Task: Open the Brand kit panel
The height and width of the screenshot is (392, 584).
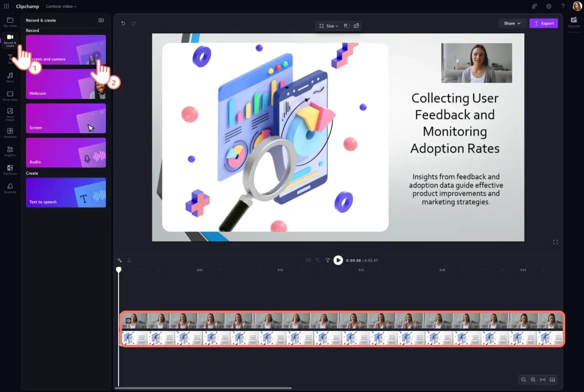Action: (x=10, y=188)
